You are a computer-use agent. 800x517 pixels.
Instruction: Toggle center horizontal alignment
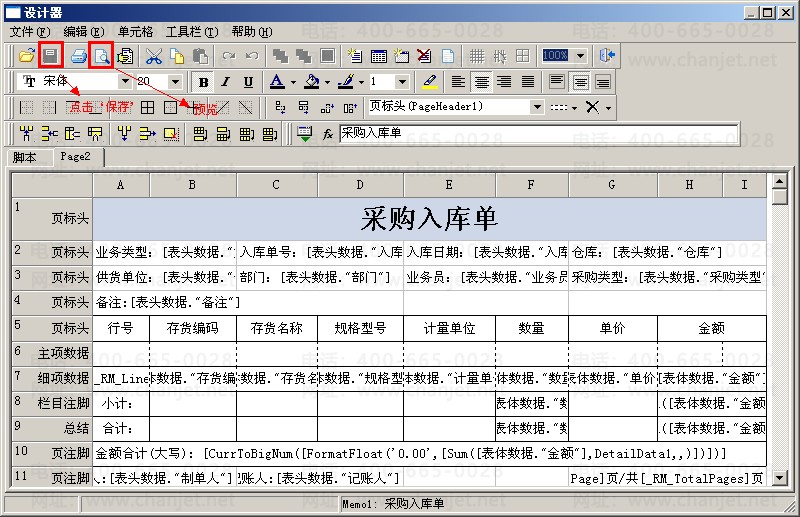tap(482, 82)
